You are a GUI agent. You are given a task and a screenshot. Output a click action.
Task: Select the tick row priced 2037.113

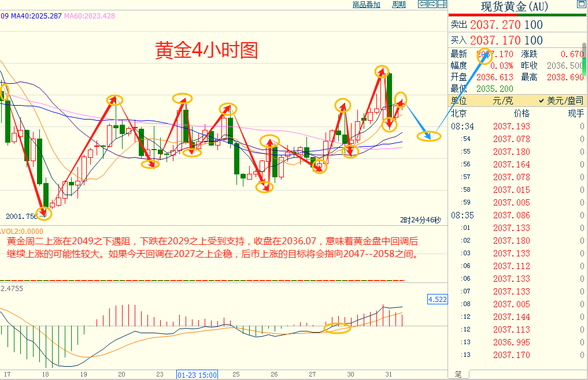[517, 329]
